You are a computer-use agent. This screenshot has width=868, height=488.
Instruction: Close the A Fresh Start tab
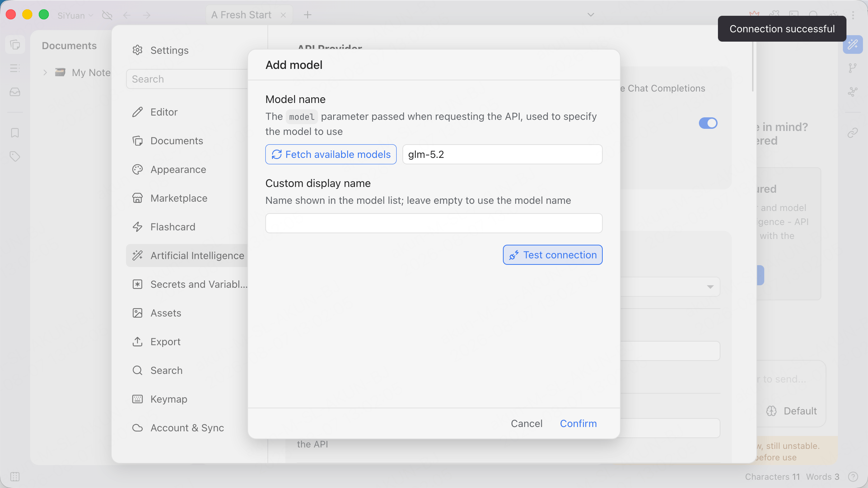point(283,15)
